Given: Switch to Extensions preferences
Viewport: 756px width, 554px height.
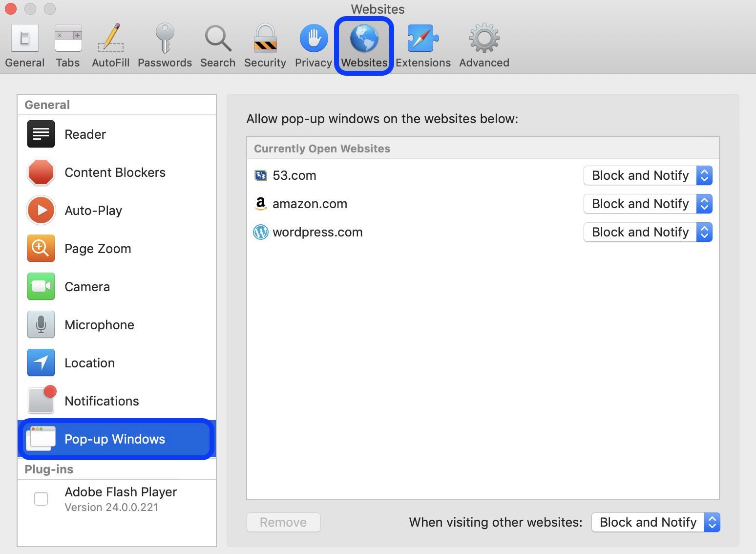Looking at the screenshot, I should click(423, 44).
